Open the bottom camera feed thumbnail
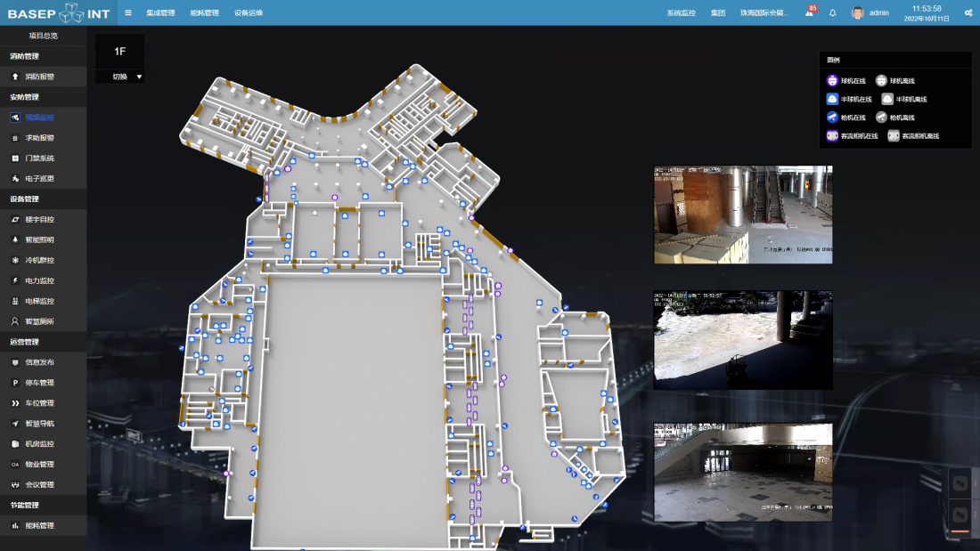Image resolution: width=980 pixels, height=551 pixels. coord(743,472)
